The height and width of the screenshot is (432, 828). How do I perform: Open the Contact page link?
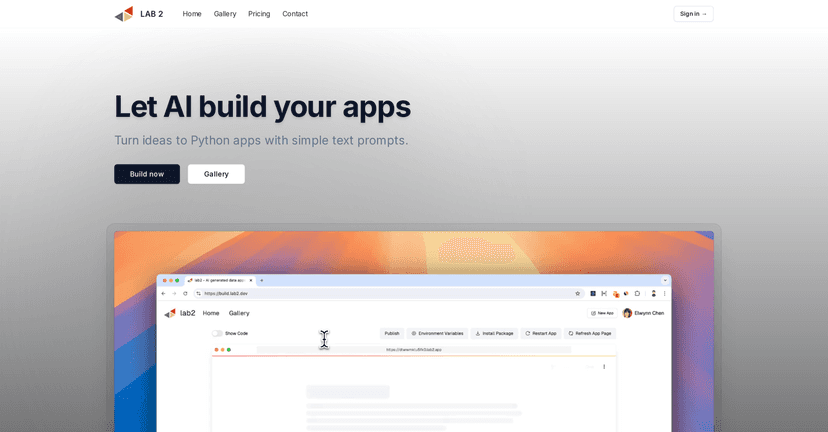coord(295,14)
